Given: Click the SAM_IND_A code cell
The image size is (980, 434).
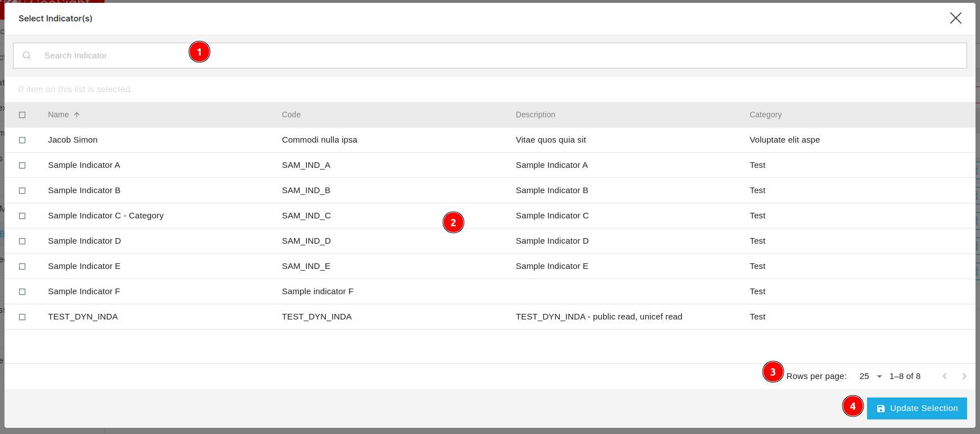Looking at the screenshot, I should point(306,165).
